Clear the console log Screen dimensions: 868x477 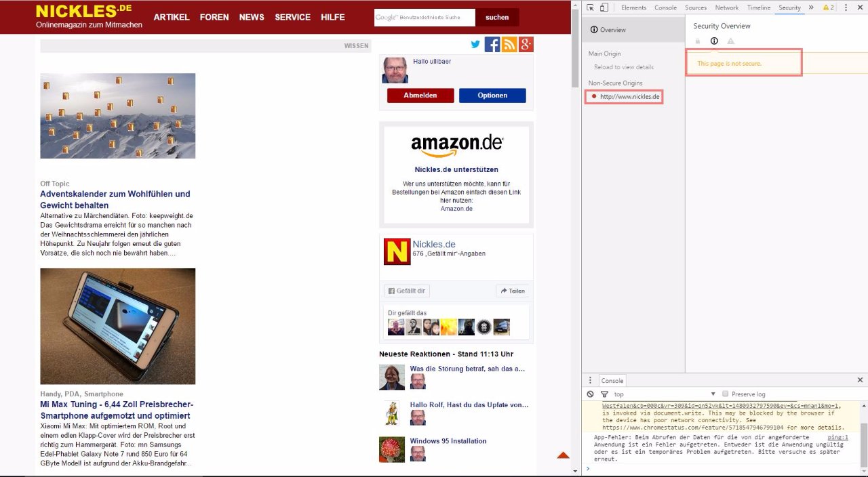[591, 394]
